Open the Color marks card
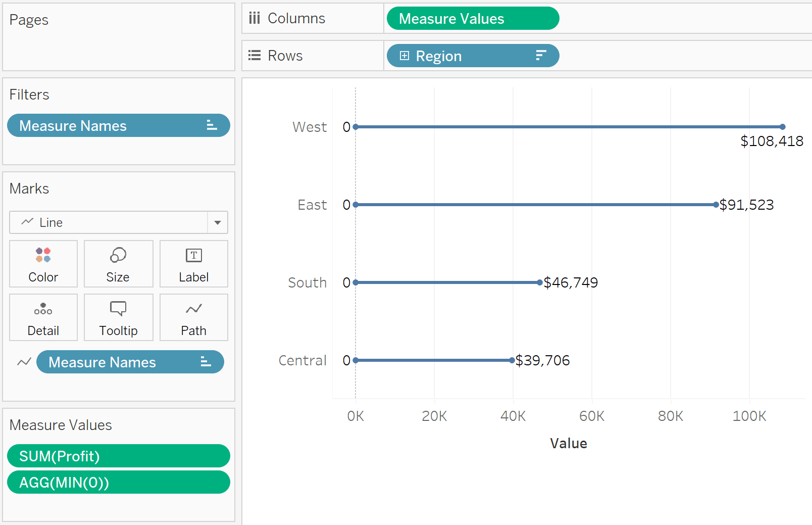 (43, 264)
